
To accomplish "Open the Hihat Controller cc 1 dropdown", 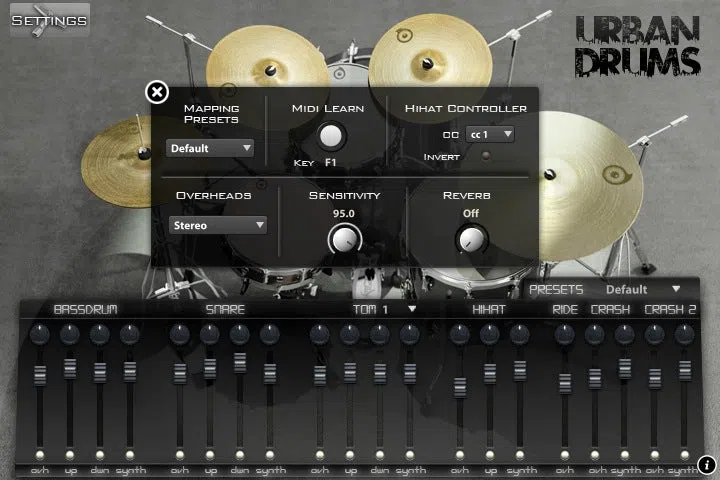I will (489, 135).
